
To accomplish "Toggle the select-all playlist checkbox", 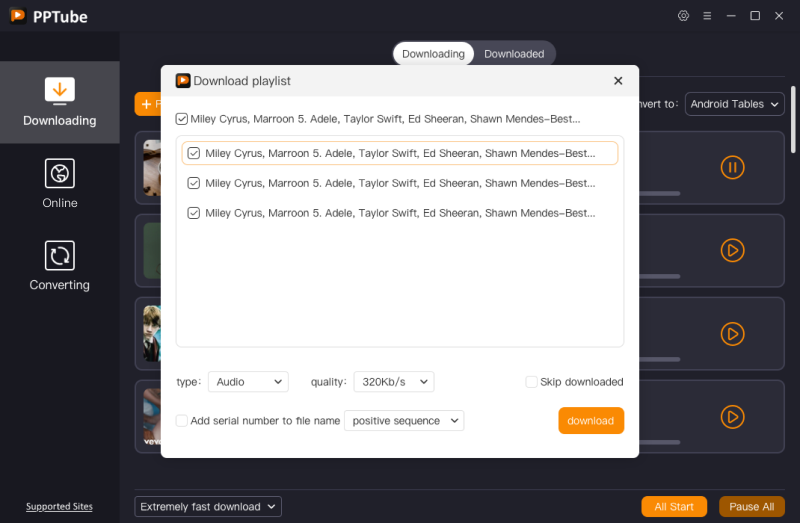I will tap(182, 119).
